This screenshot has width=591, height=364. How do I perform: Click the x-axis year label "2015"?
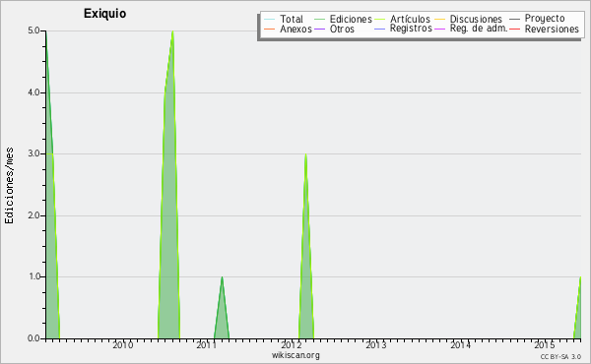pyautogui.click(x=545, y=345)
